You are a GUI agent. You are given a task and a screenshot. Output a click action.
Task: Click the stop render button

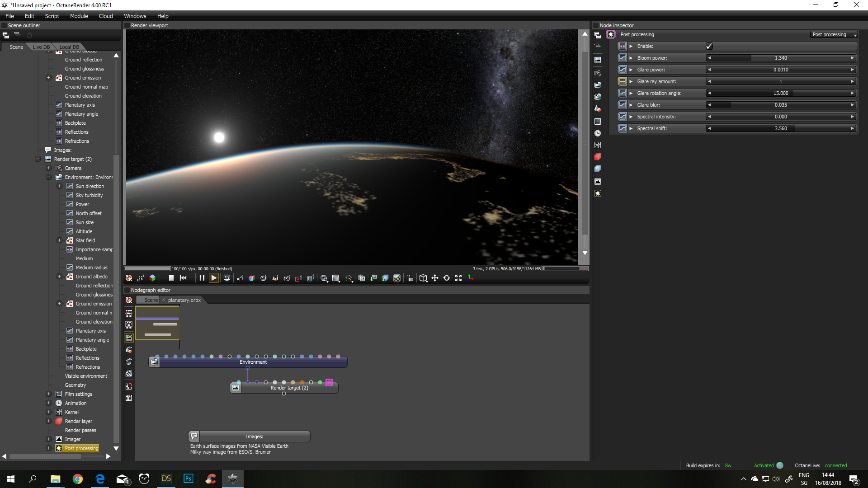pyautogui.click(x=171, y=278)
